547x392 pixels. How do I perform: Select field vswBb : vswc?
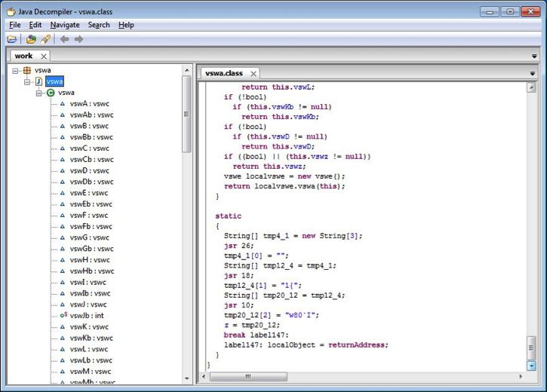91,137
